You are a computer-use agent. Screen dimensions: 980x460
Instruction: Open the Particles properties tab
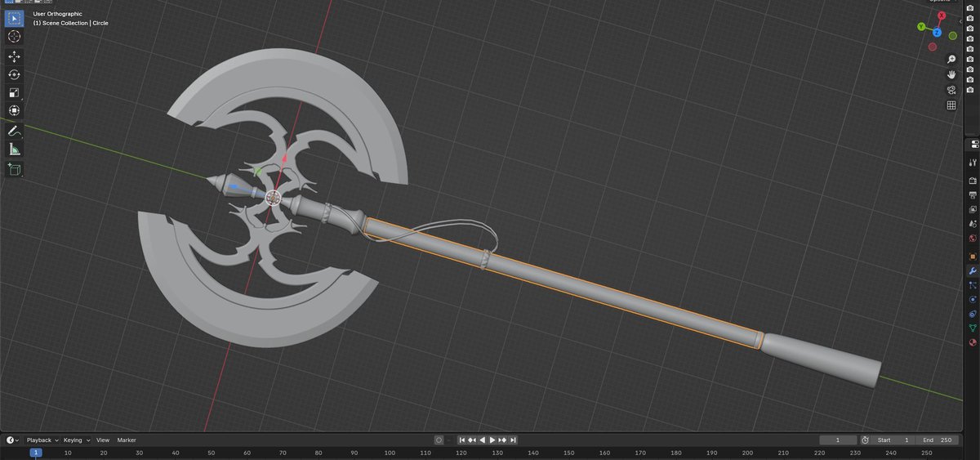(973, 285)
